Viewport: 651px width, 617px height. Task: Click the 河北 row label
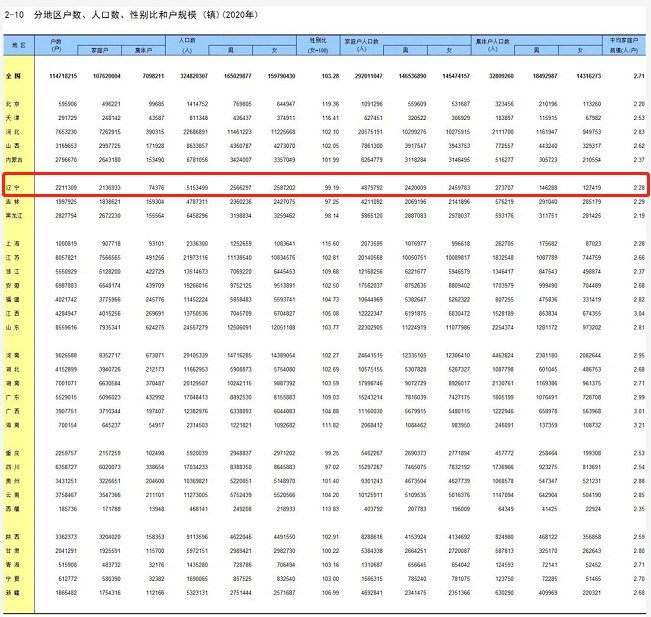tap(13, 132)
